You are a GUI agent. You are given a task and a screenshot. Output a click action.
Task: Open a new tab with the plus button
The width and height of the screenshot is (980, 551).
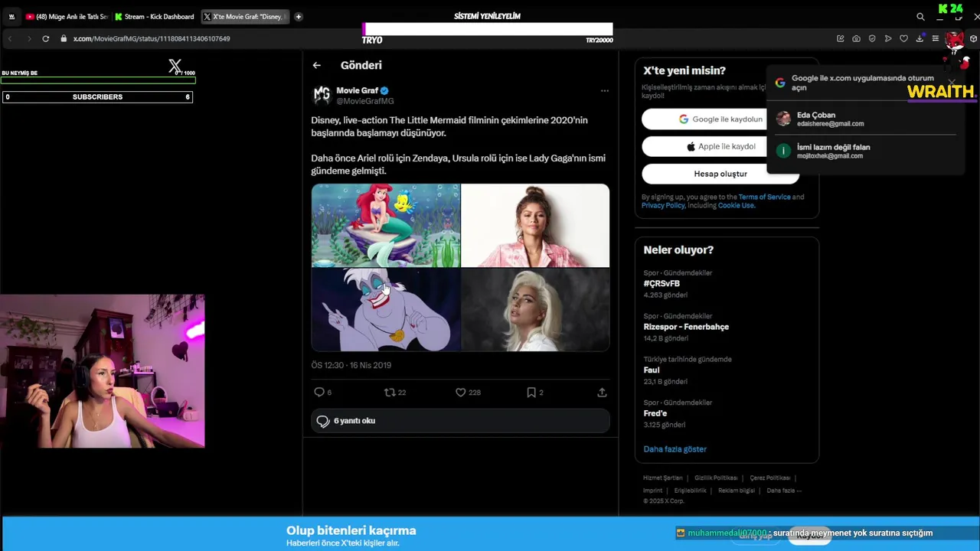(299, 16)
